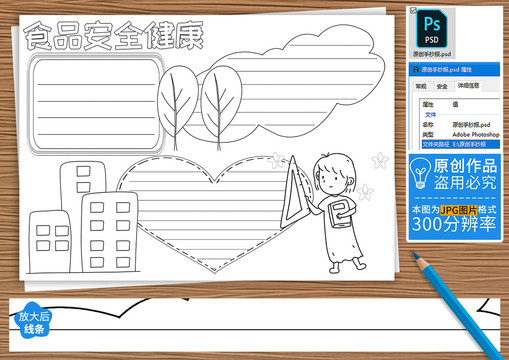Open the 详细信息 tab
The width and height of the screenshot is (509, 360).
tap(468, 86)
